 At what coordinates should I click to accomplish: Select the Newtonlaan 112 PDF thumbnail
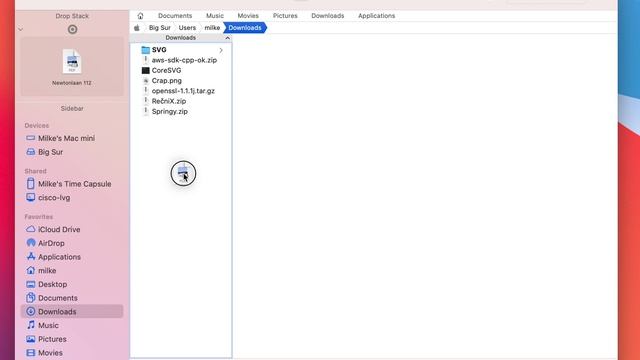click(72, 62)
